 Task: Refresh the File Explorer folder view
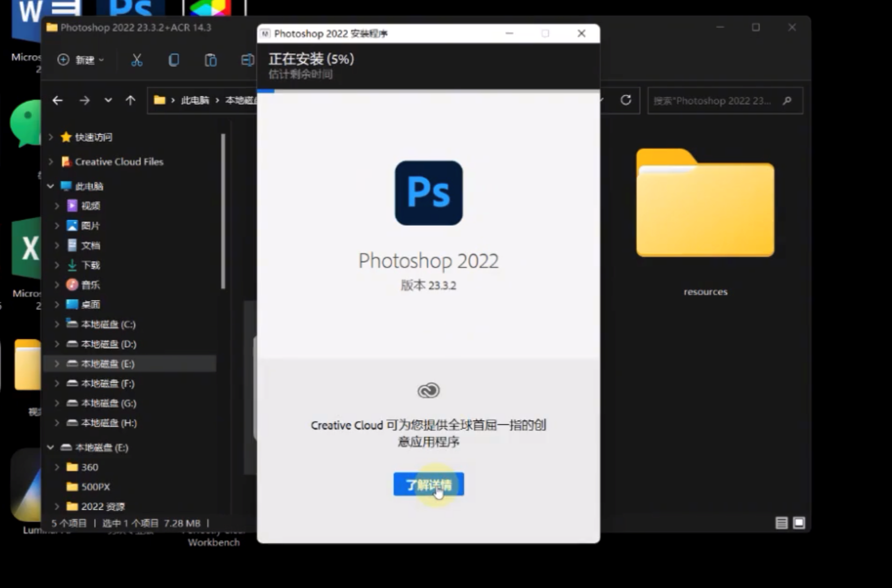626,100
